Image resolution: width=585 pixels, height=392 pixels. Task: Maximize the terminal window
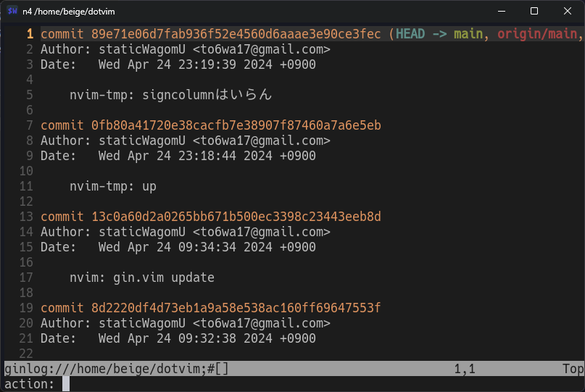(534, 11)
